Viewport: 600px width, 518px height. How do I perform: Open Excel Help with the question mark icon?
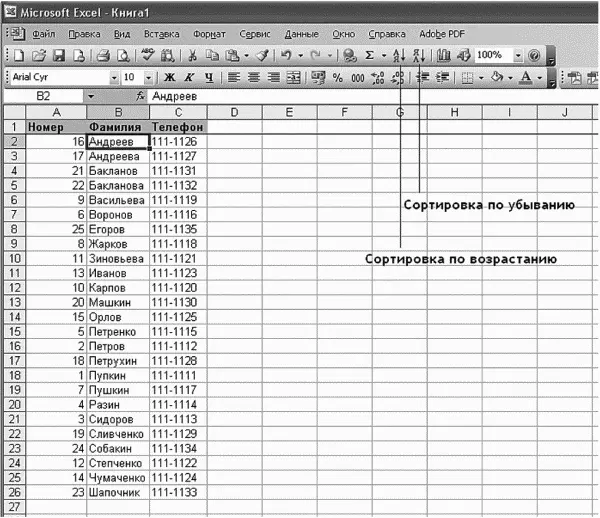click(534, 56)
